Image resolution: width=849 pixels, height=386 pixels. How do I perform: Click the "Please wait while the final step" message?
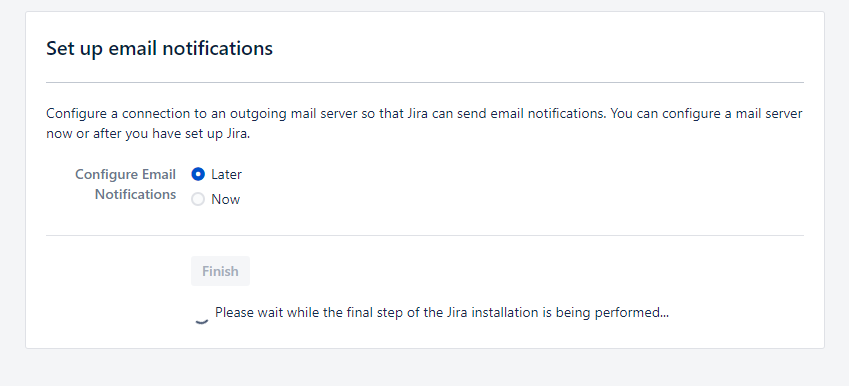point(442,312)
